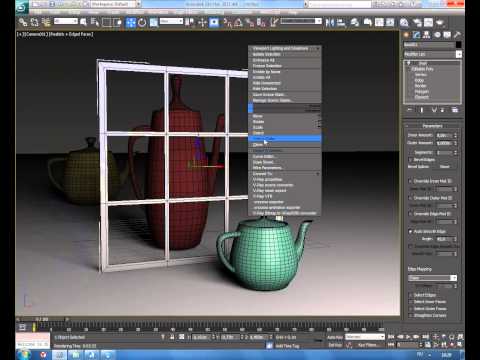Open the Windows Start menu
Screen dimensions: 480x360
[24, 354]
